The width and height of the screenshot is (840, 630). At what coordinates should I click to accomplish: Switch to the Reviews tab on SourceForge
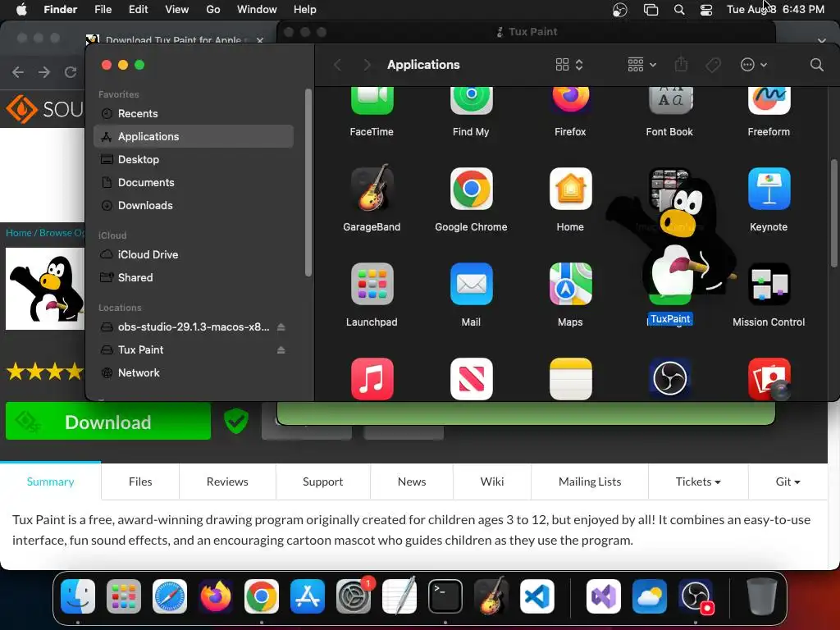[x=227, y=482]
